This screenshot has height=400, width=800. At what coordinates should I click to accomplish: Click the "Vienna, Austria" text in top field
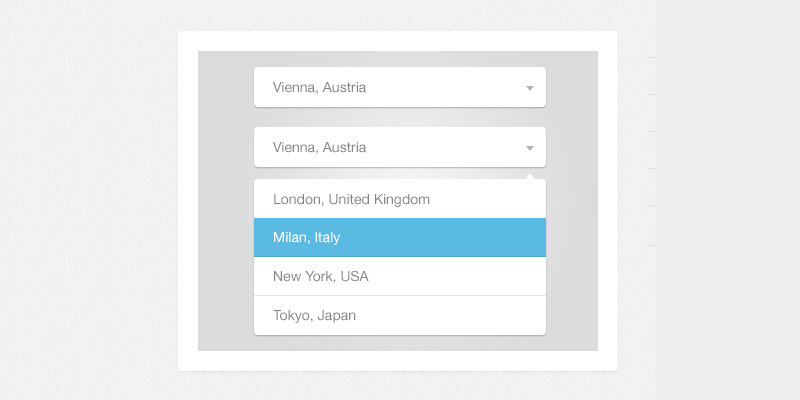point(319,87)
